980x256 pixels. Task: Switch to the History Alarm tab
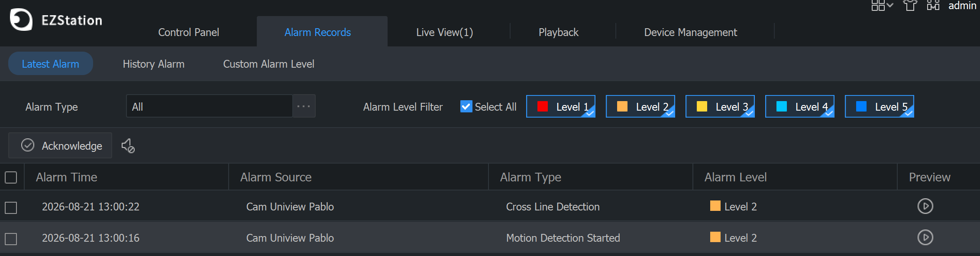click(154, 64)
